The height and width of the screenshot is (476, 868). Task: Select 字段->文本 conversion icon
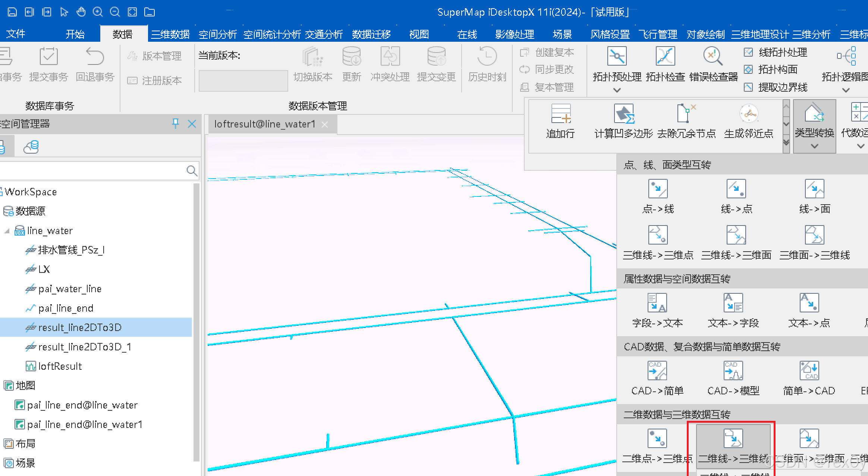[x=657, y=303]
